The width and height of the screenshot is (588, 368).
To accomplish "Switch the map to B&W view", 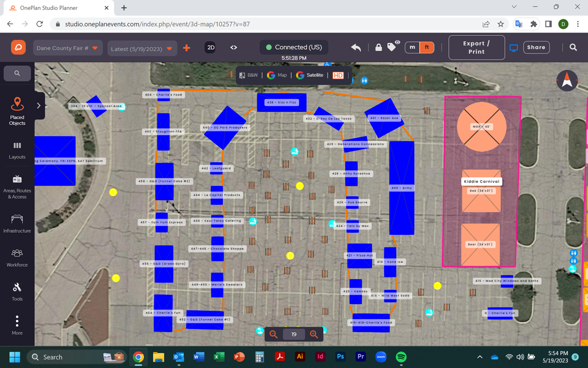I will coord(249,75).
